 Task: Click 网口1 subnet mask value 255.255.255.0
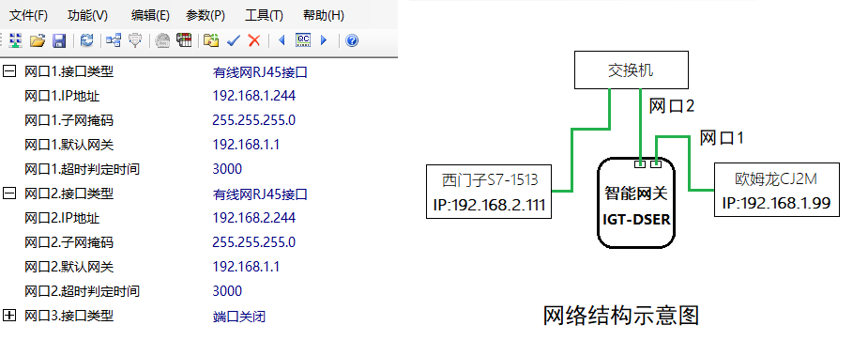click(254, 120)
